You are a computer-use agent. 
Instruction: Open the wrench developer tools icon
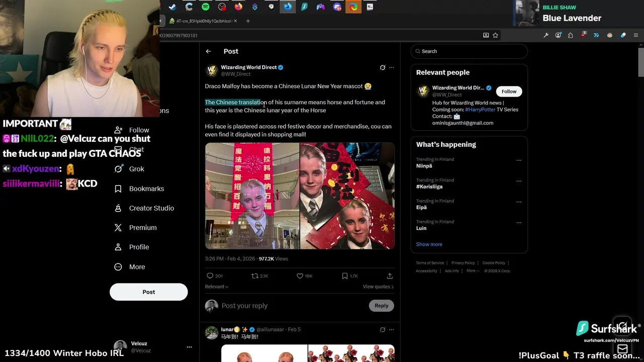click(546, 35)
